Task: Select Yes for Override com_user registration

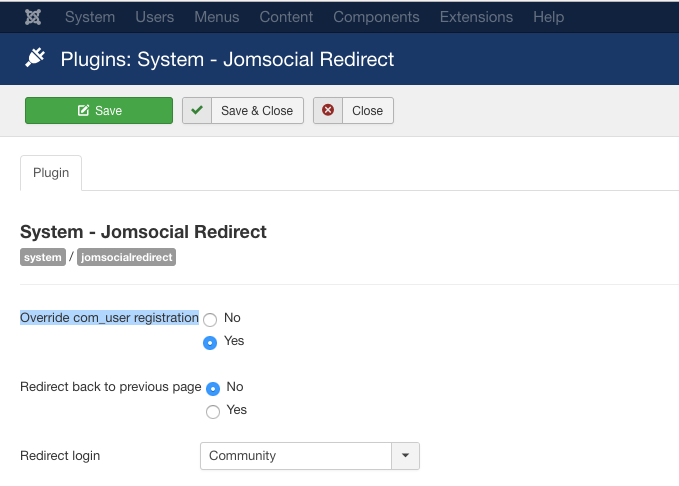Action: [x=210, y=343]
